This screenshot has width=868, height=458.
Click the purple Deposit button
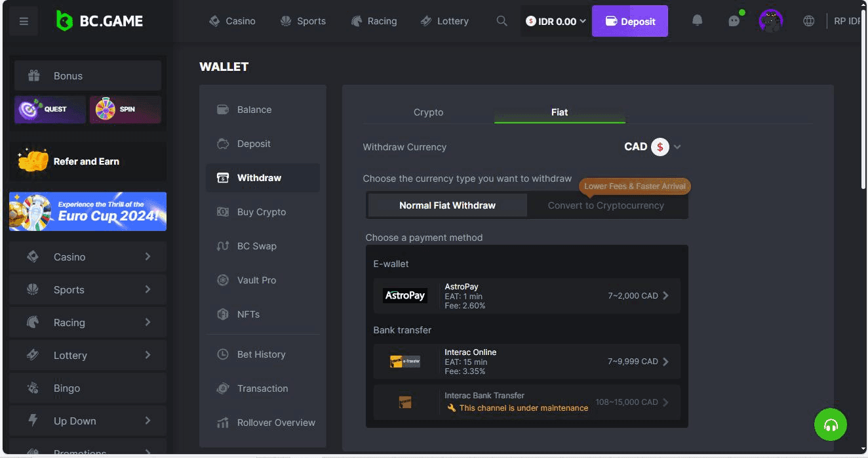pyautogui.click(x=629, y=21)
